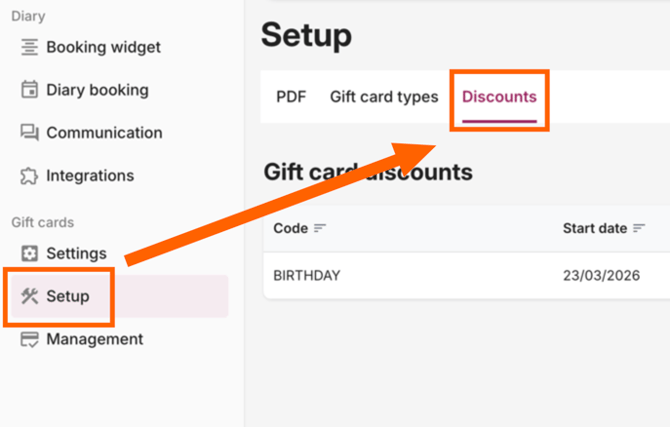Select the BIRTHDAY discount code row
Image resolution: width=670 pixels, height=427 pixels.
click(307, 275)
